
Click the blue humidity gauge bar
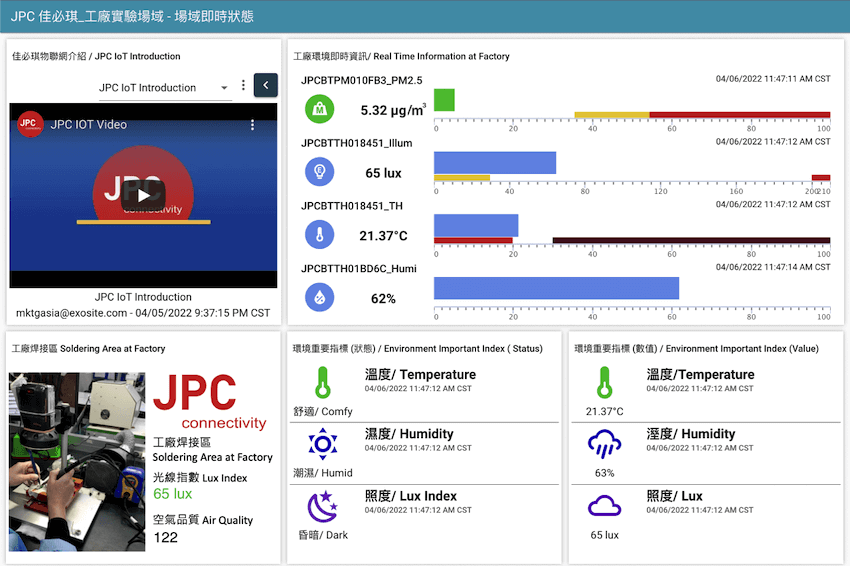coord(556,288)
